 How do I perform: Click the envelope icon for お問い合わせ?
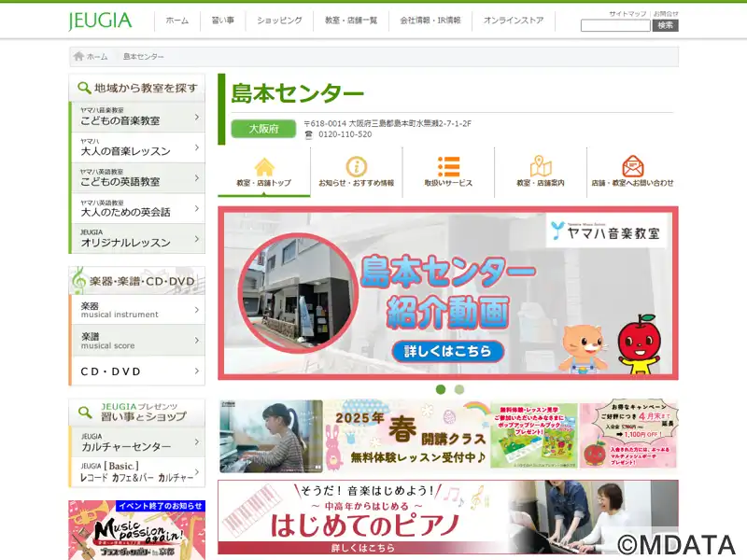coord(633,166)
